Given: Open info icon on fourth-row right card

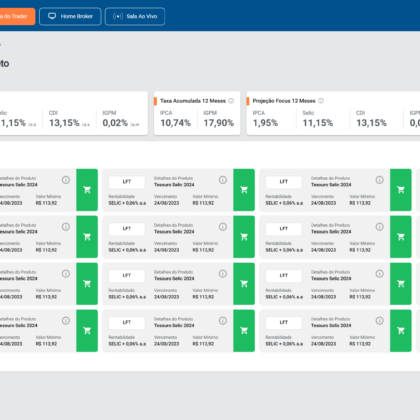Looking at the screenshot, I should (379, 321).
